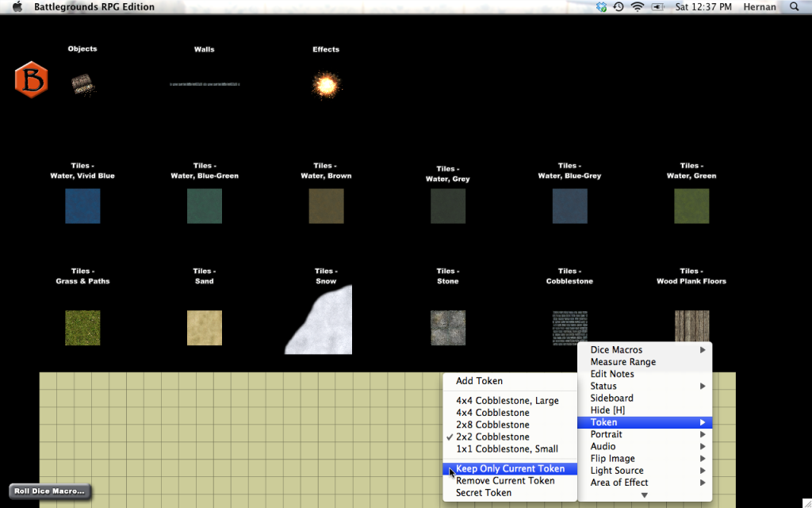Switch token to 1x1 Cobblestone, Small
812x508 pixels.
(x=507, y=448)
